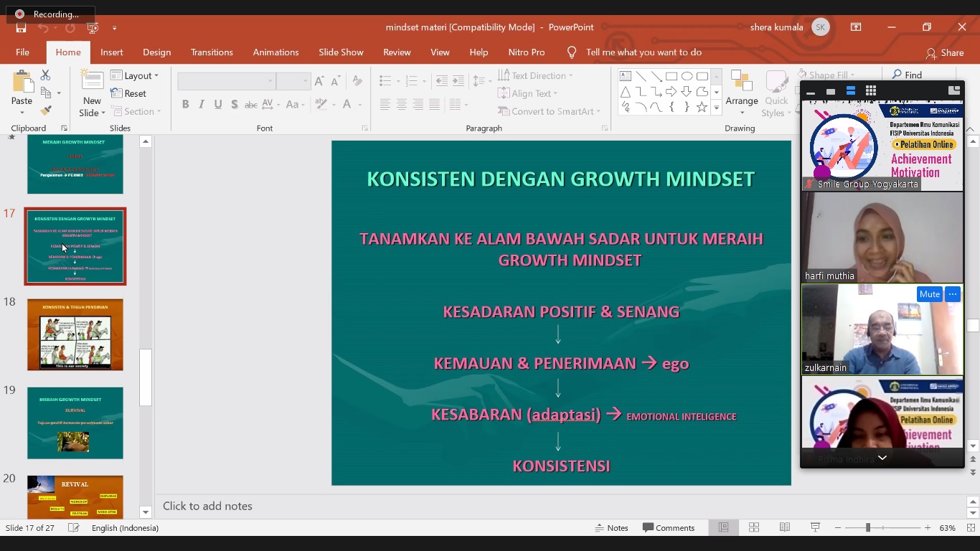The width and height of the screenshot is (980, 551).
Task: Click the Arrange icon in Drawing group
Action: (x=741, y=92)
